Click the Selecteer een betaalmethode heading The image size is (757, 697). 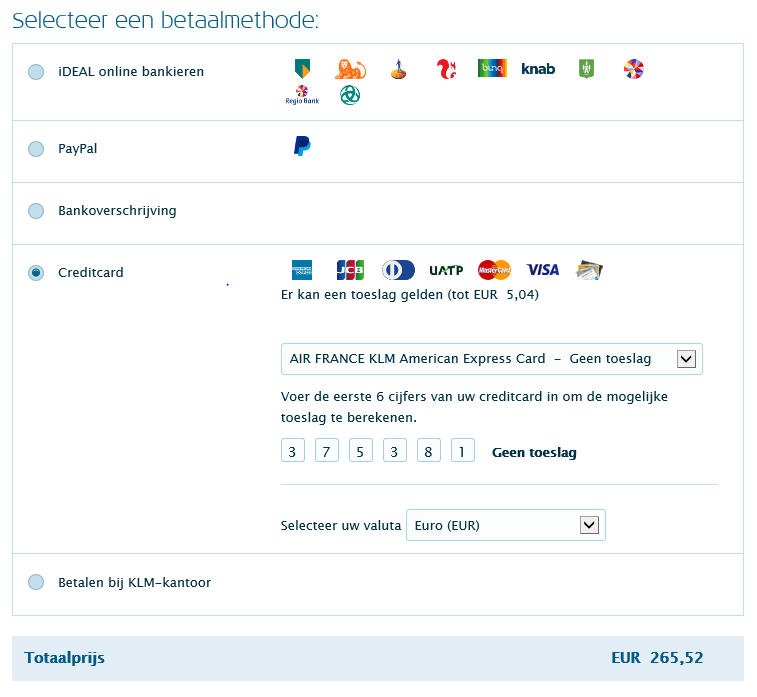click(x=166, y=21)
